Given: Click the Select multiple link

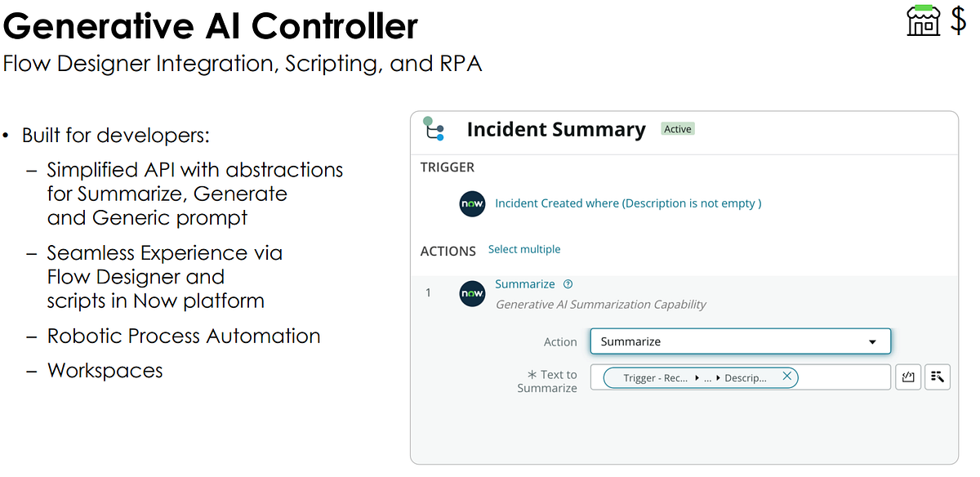Looking at the screenshot, I should pos(524,249).
